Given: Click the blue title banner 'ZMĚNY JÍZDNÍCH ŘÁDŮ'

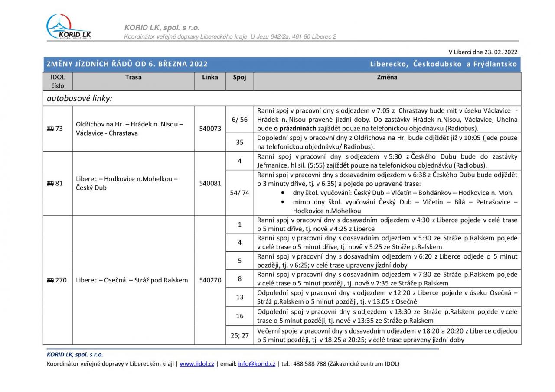Looking at the screenshot, I should [x=127, y=64].
